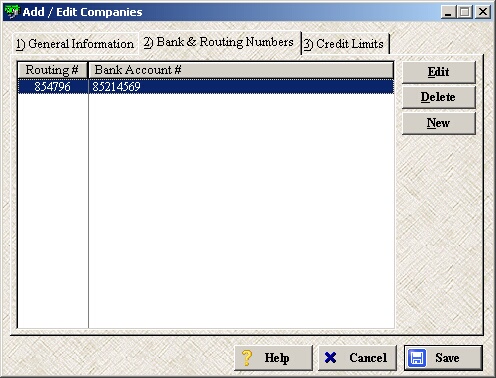Click the floppy disk Save icon
The width and height of the screenshot is (496, 378).
[417, 358]
